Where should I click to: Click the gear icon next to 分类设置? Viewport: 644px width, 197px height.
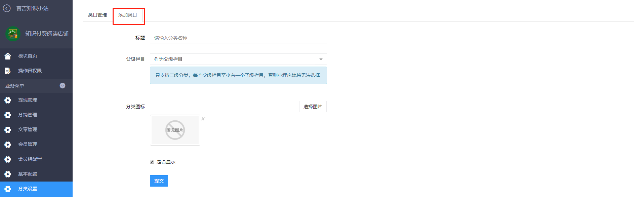8,189
